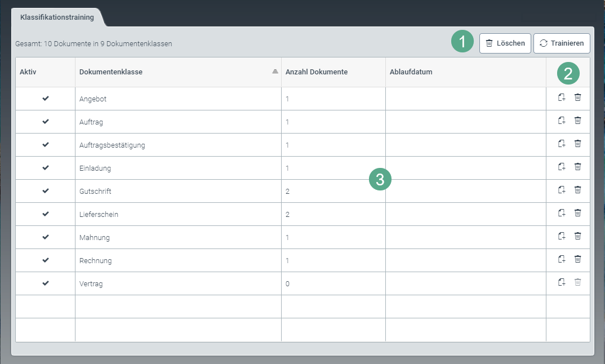Click trash icon in Lieferschein row
This screenshot has height=364, width=605.
click(577, 213)
